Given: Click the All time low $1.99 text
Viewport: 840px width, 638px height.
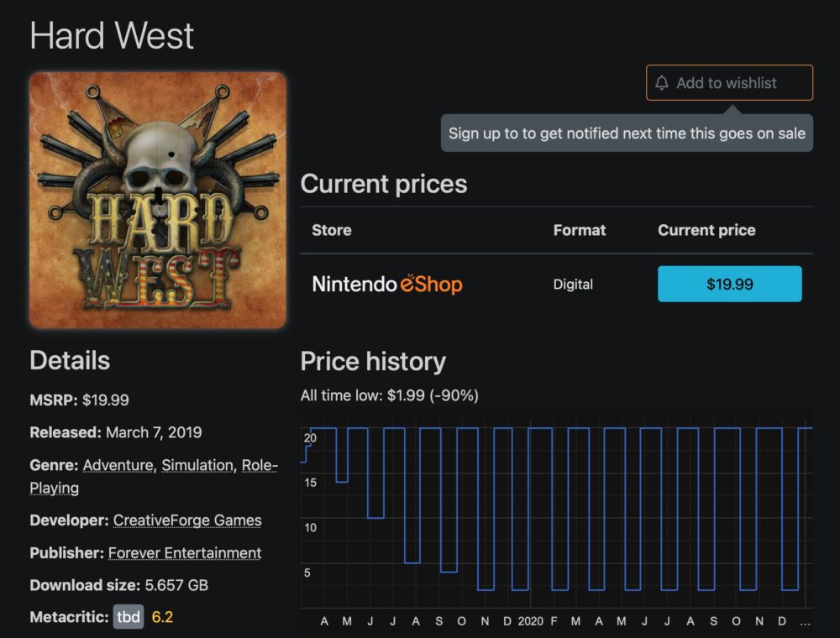Looking at the screenshot, I should coord(390,395).
